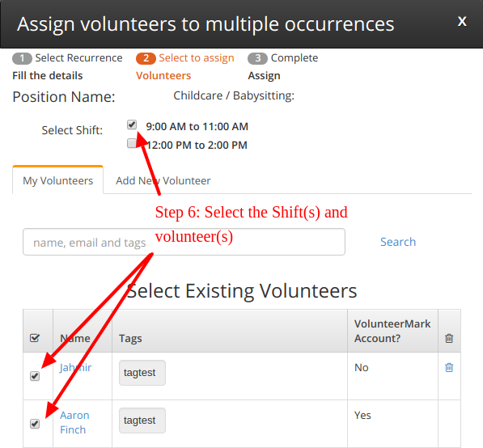Toggle select-all checkbox icon in table header

click(x=35, y=338)
